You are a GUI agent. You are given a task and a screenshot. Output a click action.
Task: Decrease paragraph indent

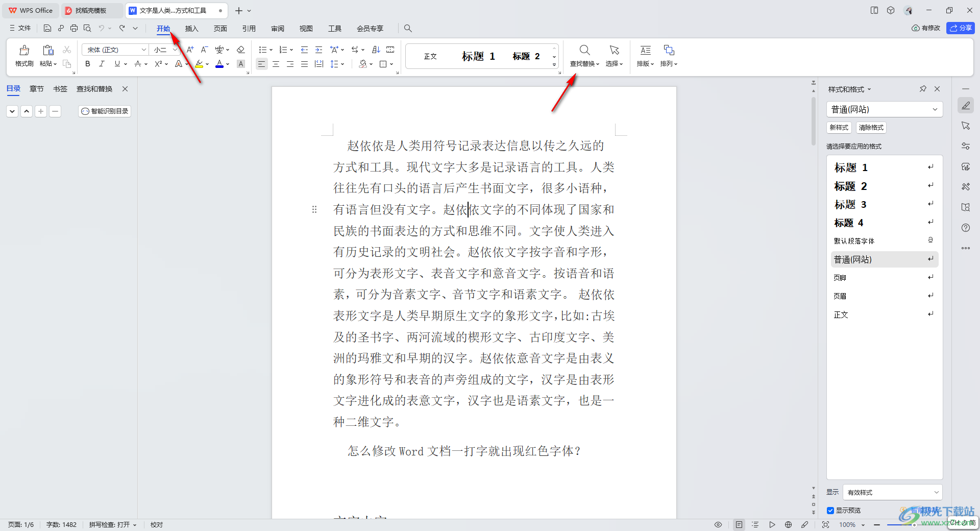pos(305,50)
